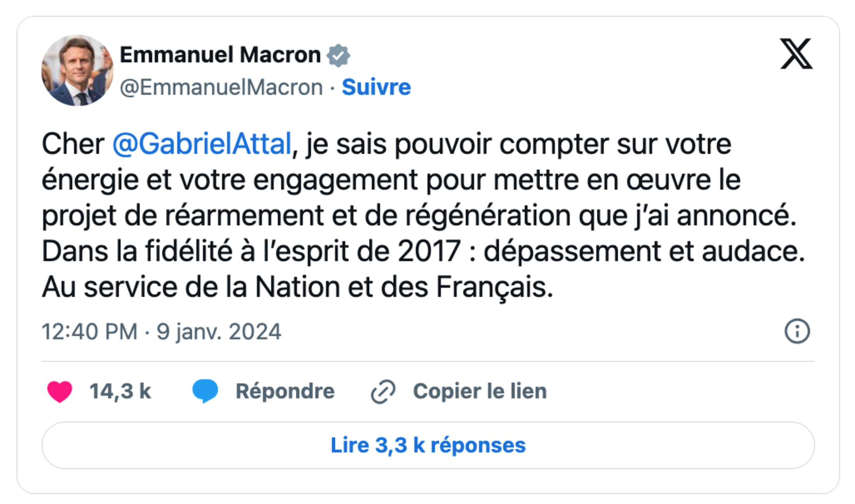Click the 14,3 k like count
The height and width of the screenshot is (504, 855).
(120, 391)
